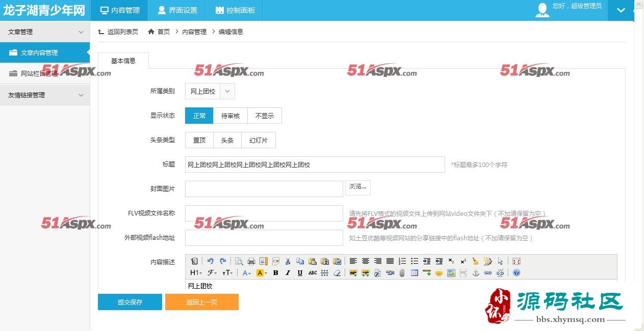Open 网站栏目管理 in the sidebar
The height and width of the screenshot is (331, 644).
point(45,74)
